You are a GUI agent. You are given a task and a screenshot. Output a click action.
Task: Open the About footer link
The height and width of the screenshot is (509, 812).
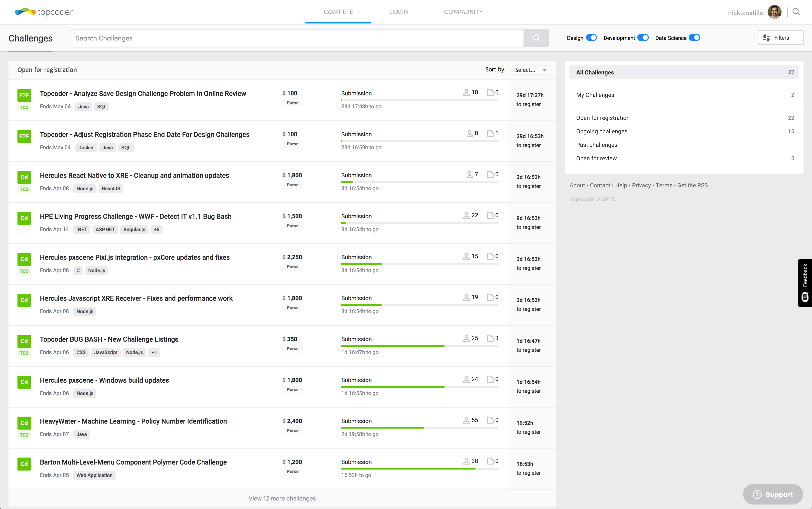tap(577, 185)
